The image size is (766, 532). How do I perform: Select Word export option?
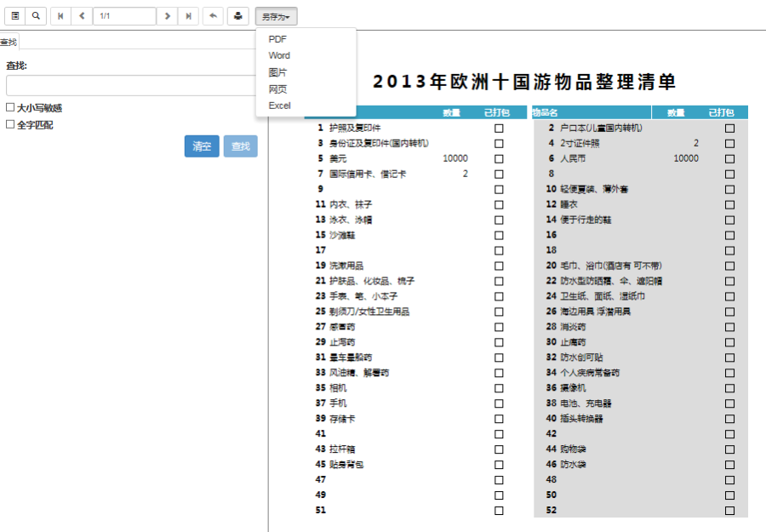pos(279,55)
